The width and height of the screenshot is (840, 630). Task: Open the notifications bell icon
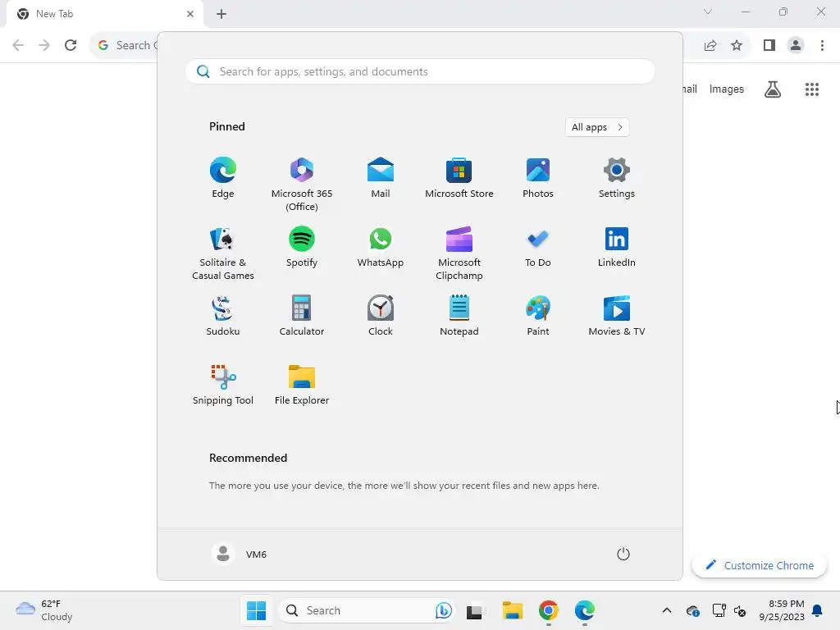818,610
